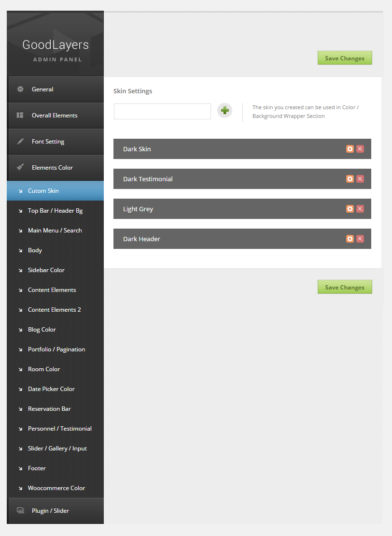392x536 pixels.
Task: Expand the Dark Testimonial bar
Action: click(x=242, y=179)
